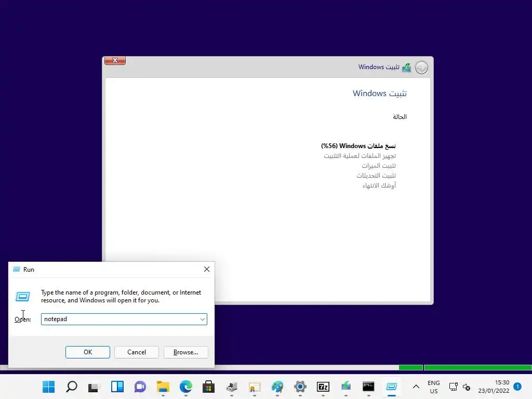Click the 'تثبيت الميزات' step
532x399 pixels.
379,166
